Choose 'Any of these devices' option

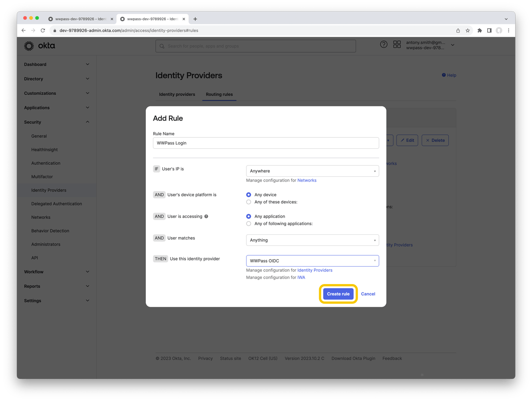248,202
